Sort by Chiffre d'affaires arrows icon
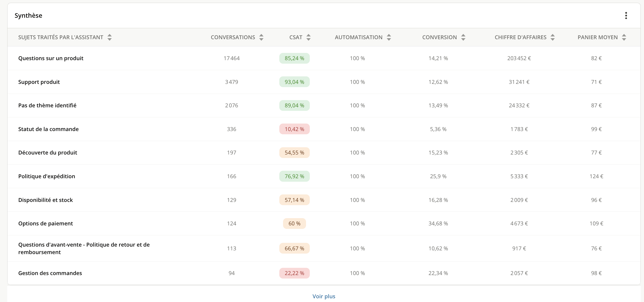644x302 pixels. point(552,37)
